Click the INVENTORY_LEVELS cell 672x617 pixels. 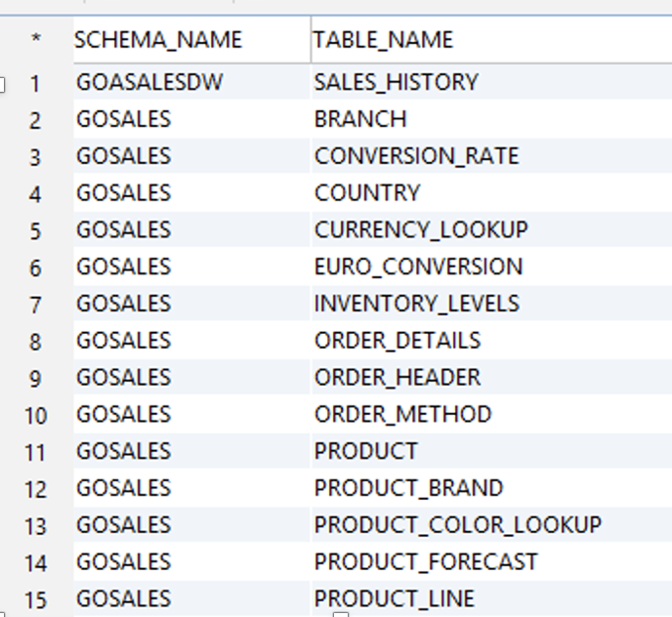tap(491, 304)
